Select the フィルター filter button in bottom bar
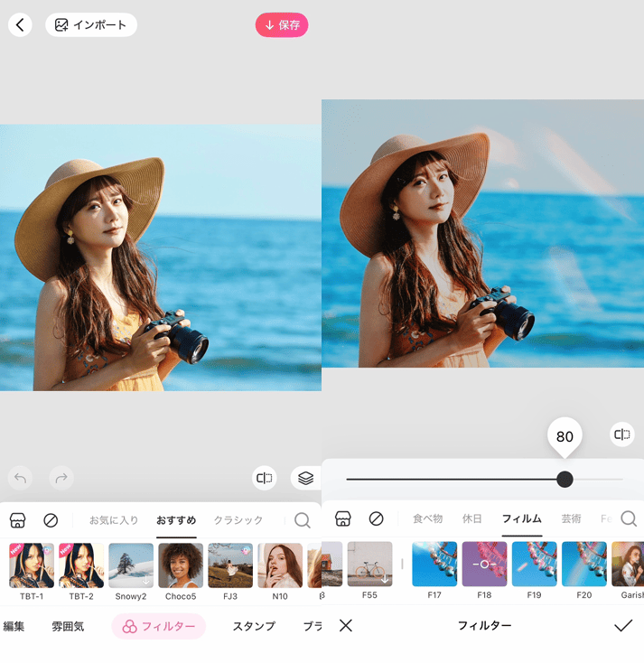This screenshot has height=663, width=644. 159,626
